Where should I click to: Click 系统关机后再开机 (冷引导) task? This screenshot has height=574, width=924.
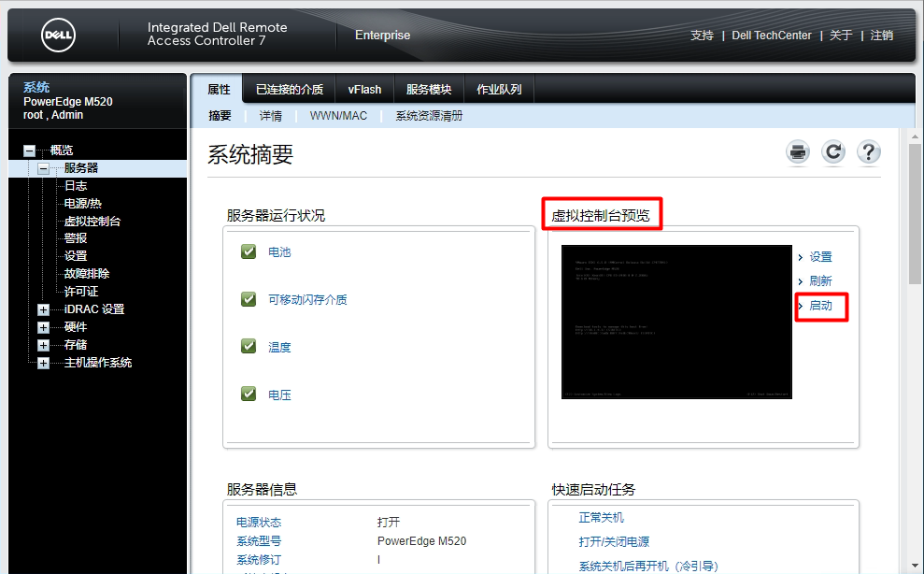click(648, 567)
